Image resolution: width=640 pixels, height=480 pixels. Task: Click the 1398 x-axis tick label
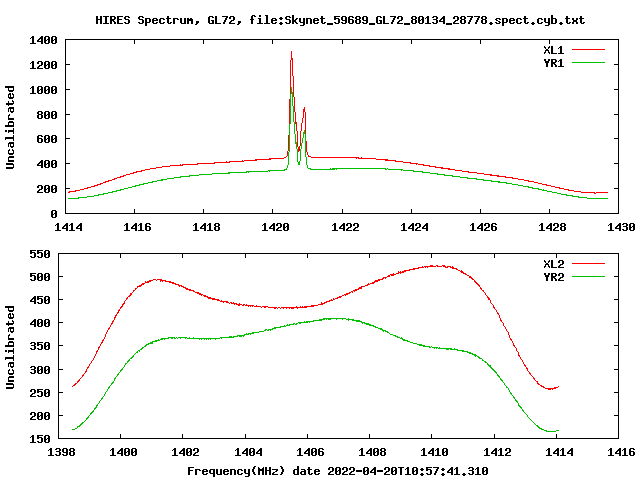(62, 452)
